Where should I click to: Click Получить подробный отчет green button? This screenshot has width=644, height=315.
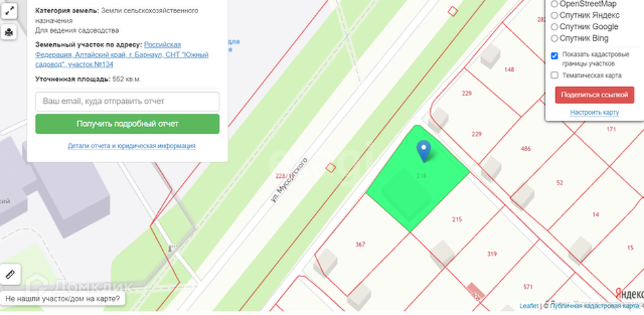coord(127,123)
